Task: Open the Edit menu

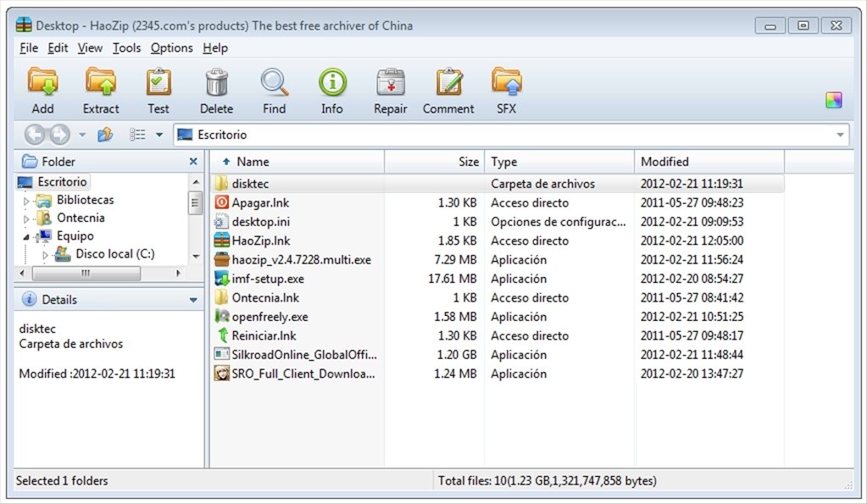Action: tap(58, 48)
